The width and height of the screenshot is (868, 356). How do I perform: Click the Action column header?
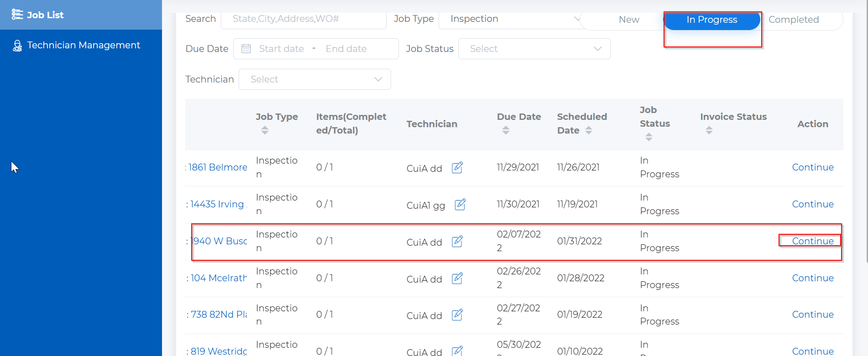813,124
